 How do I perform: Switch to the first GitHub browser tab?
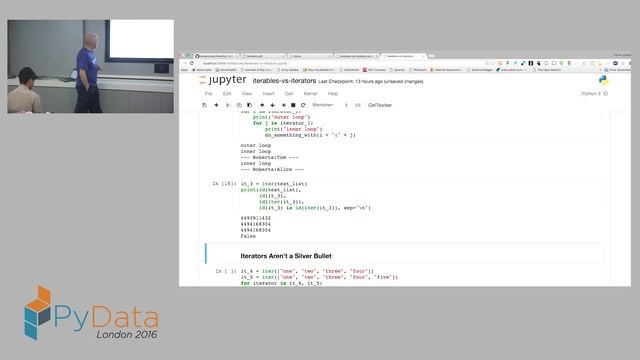coord(216,56)
